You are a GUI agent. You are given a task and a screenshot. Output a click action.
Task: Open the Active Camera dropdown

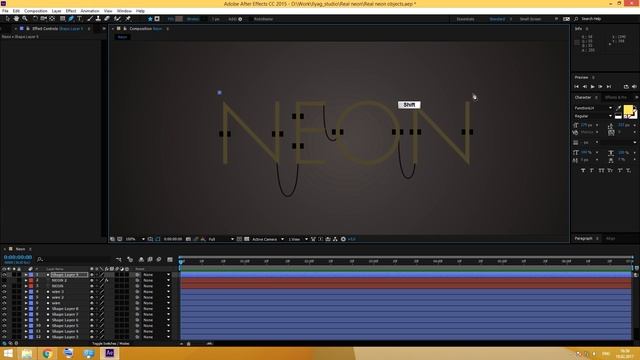[268, 239]
